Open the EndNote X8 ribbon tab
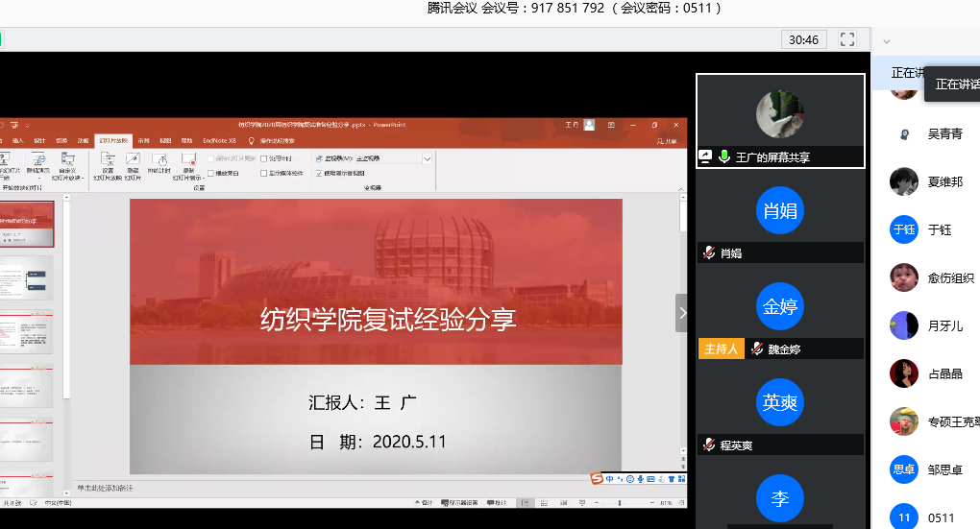Image resolution: width=980 pixels, height=529 pixels. coord(219,140)
